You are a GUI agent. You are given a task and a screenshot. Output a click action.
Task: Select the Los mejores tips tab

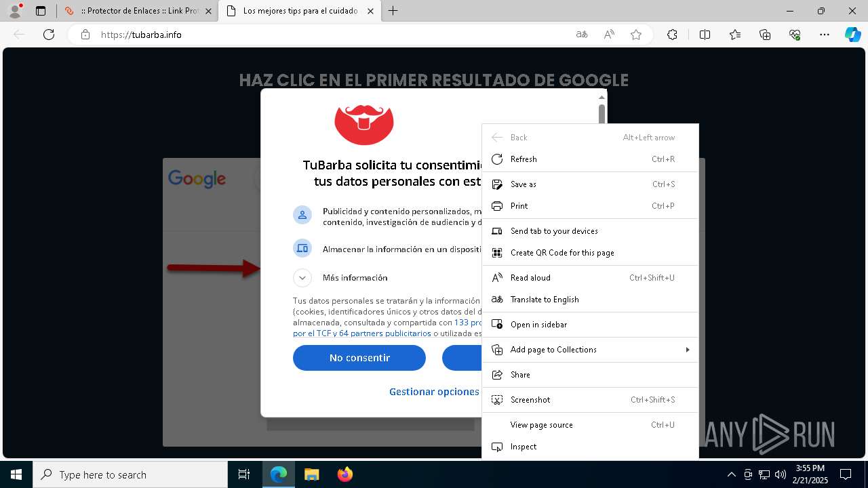coord(300,11)
